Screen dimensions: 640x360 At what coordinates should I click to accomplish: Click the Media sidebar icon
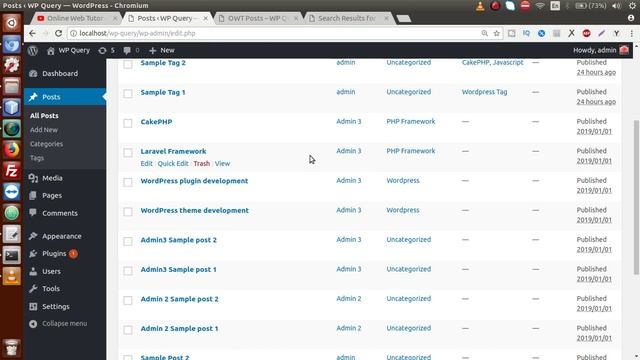(33, 178)
